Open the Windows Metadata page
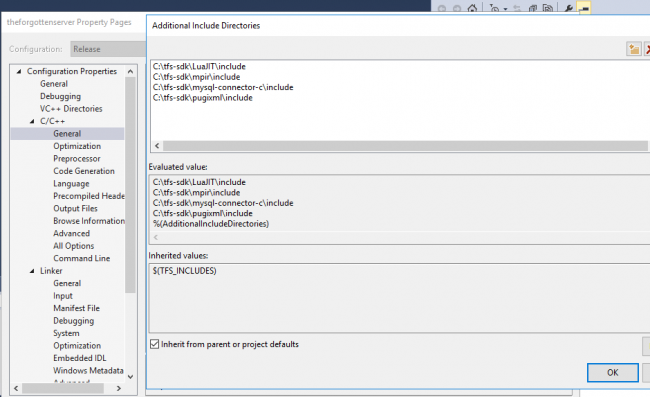Image resolution: width=650 pixels, height=397 pixels. (x=88, y=370)
